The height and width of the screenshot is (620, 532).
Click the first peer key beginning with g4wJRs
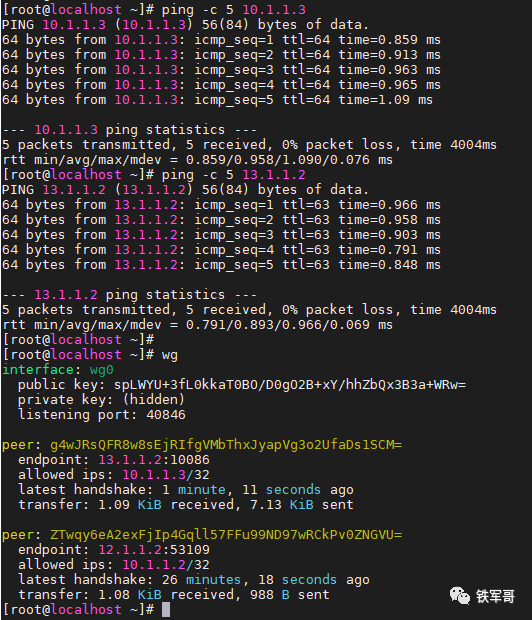(226, 445)
